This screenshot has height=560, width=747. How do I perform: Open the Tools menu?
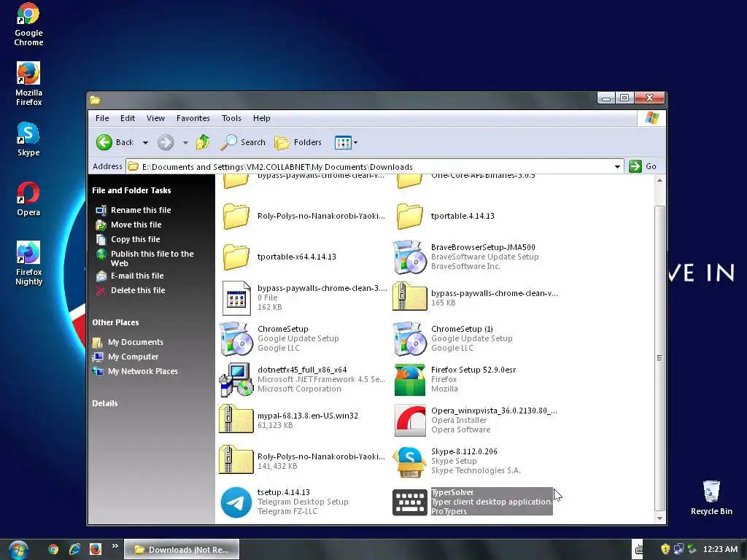pyautogui.click(x=231, y=118)
